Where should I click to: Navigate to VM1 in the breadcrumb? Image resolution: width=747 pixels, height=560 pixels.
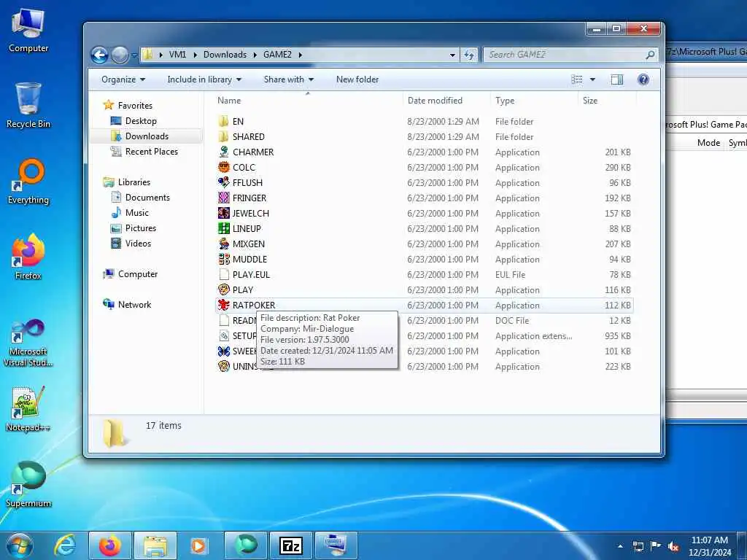coord(178,55)
